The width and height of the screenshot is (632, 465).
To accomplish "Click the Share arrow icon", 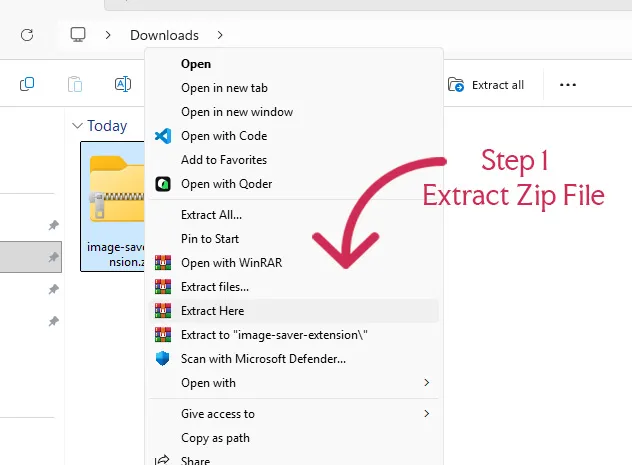I will (x=162, y=460).
